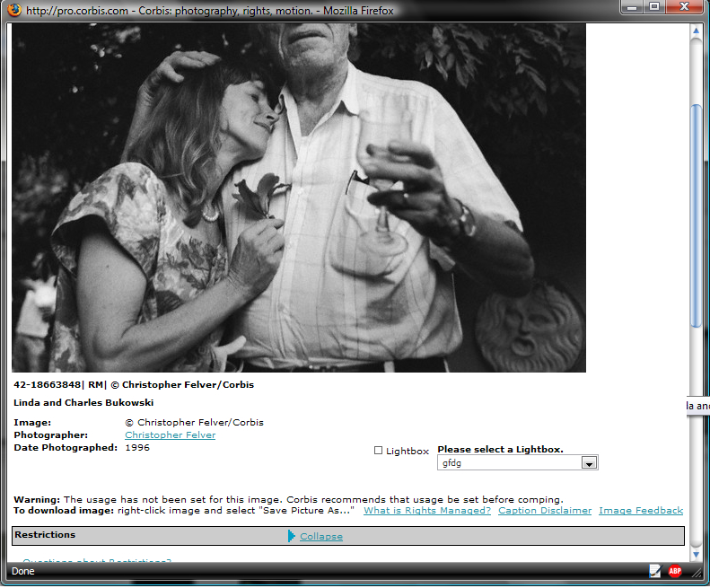Collapse the Restrictions section
Image resolution: width=710 pixels, height=588 pixels.
coord(321,536)
